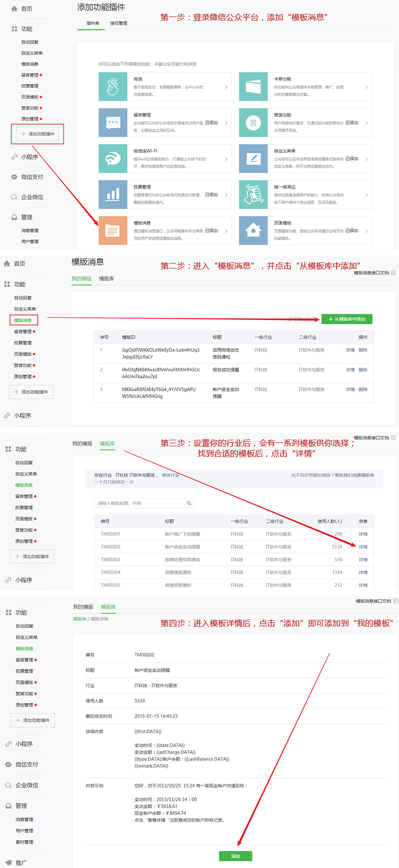This screenshot has width=399, height=868.
Task: Open 素材管理 in the sidebar
Action: point(24,842)
